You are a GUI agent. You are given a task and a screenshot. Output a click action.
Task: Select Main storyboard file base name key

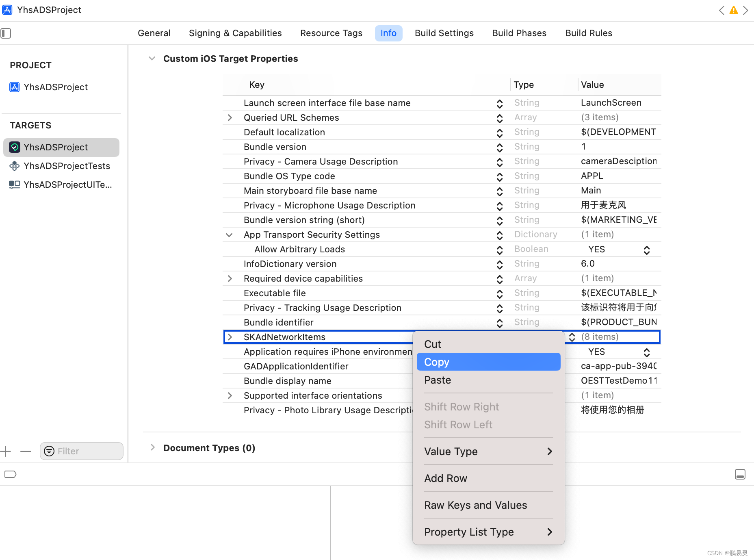point(310,191)
